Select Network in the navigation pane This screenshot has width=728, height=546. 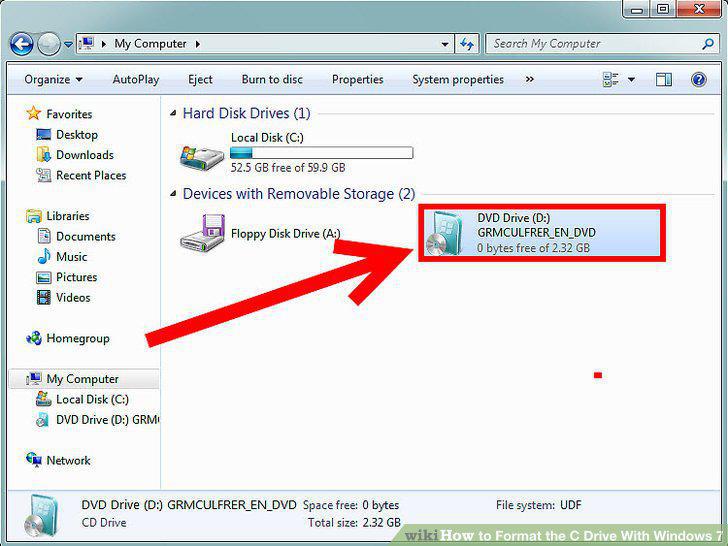(x=68, y=461)
